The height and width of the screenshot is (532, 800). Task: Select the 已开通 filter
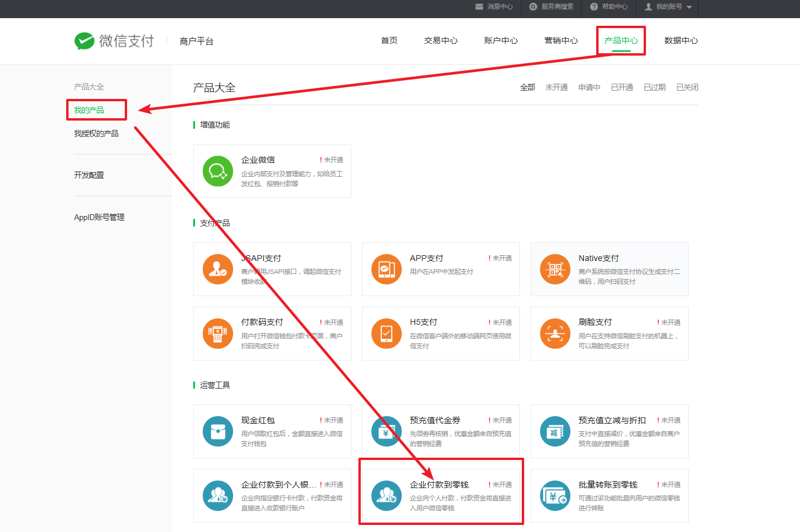click(622, 87)
